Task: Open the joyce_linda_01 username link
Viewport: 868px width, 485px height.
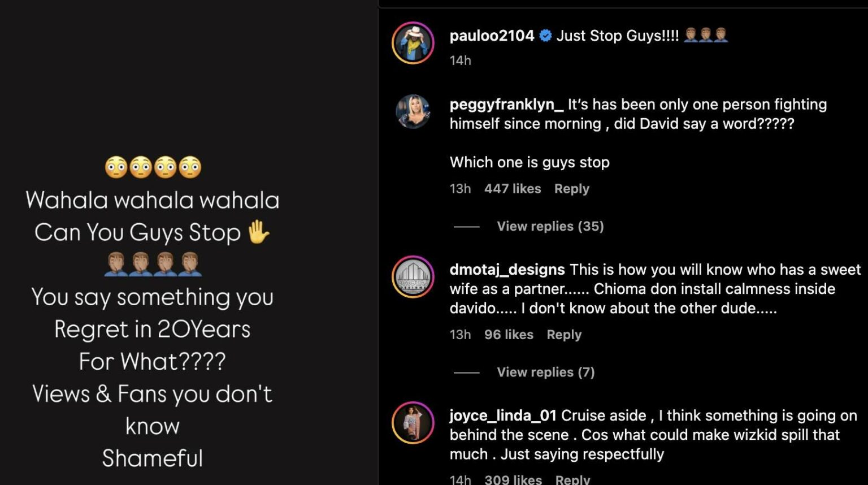Action: coord(503,415)
